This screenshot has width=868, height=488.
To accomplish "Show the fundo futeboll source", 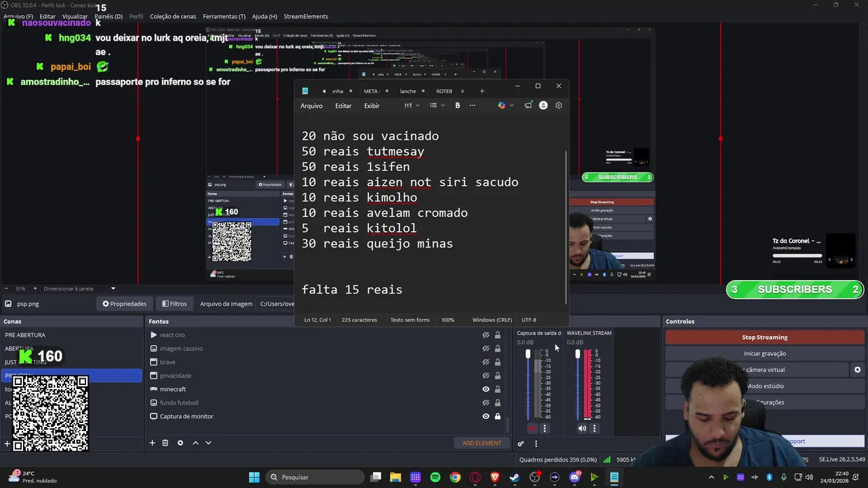I will [x=486, y=403].
